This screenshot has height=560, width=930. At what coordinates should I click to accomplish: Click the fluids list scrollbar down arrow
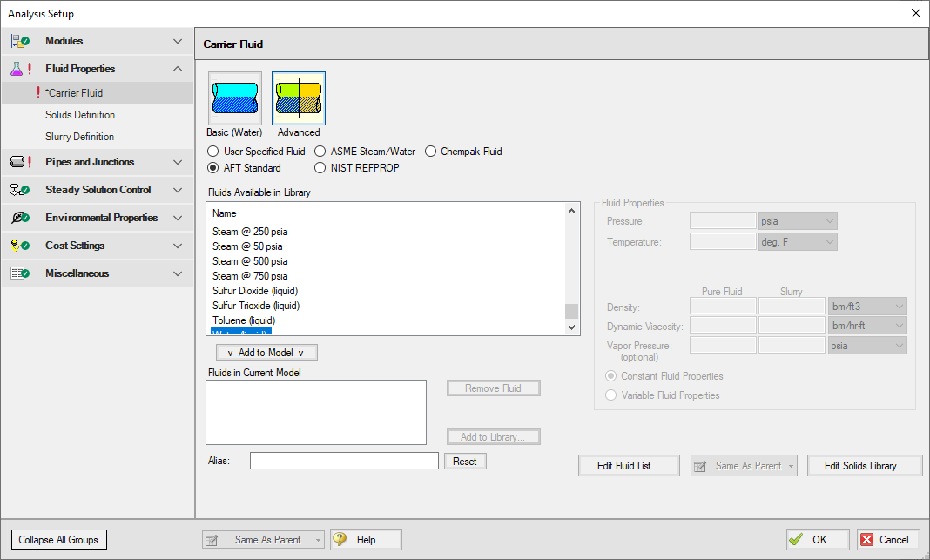[x=571, y=327]
